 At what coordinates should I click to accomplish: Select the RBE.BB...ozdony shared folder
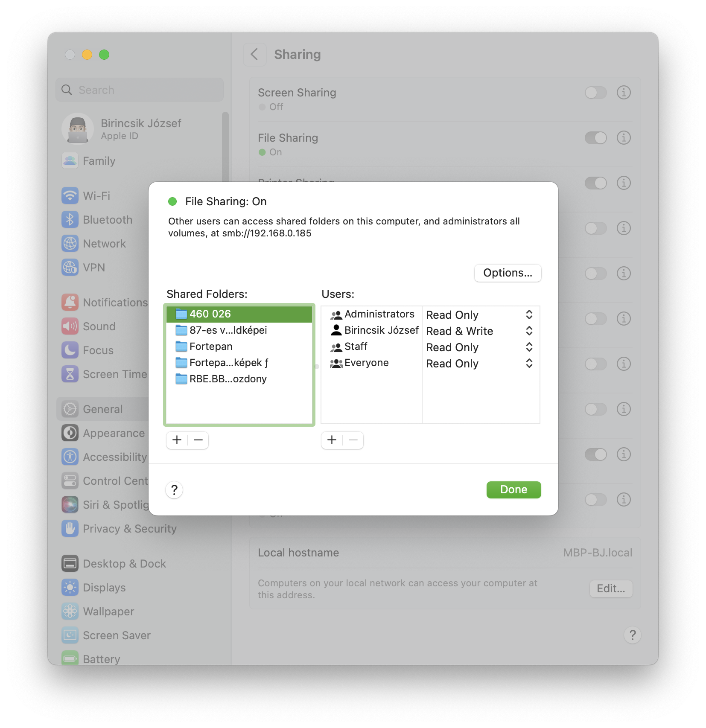(x=239, y=379)
